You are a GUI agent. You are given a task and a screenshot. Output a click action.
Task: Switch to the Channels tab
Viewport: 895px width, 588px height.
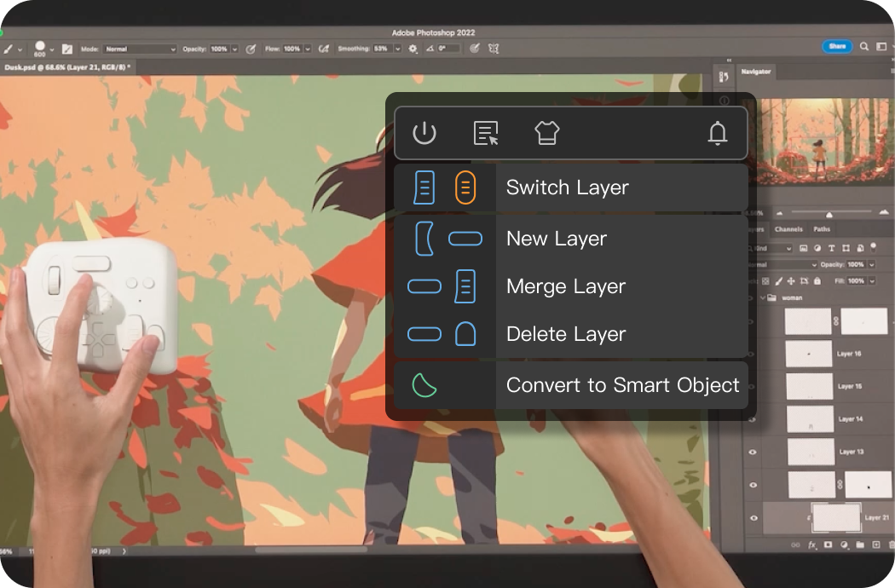(788, 229)
